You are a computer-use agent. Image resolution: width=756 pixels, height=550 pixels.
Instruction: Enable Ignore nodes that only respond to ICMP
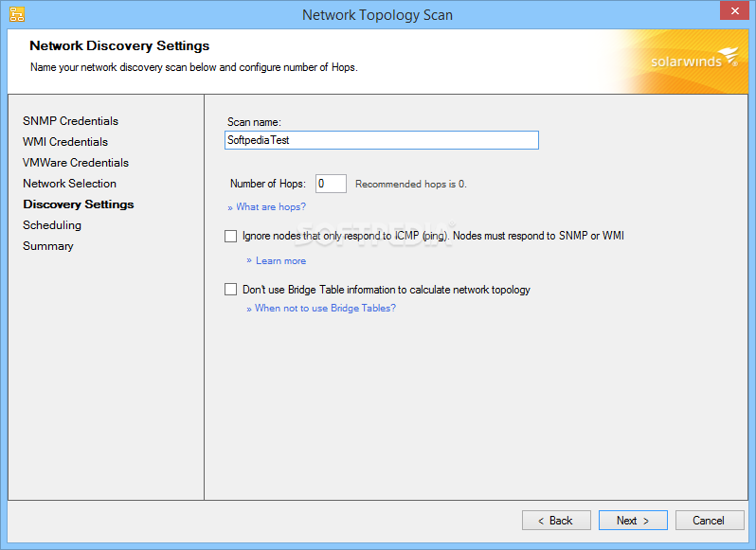230,236
